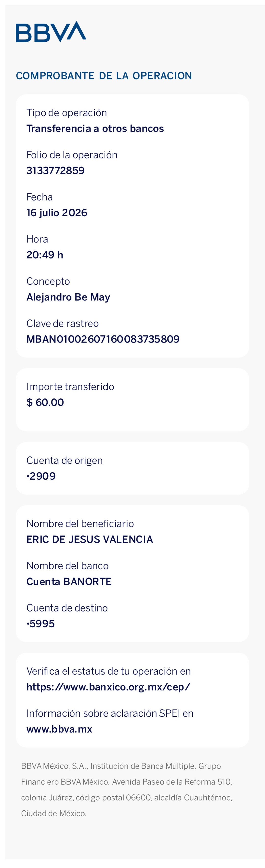Select the transferred amount $ 60.00
This screenshot has width=265, height=868.
45,402
